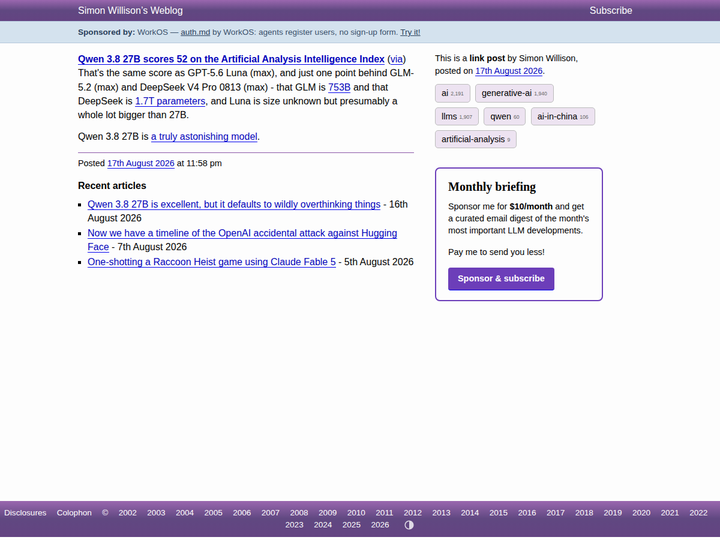This screenshot has width=720, height=540.
Task: Select the 'ai' tag
Action: tap(452, 93)
